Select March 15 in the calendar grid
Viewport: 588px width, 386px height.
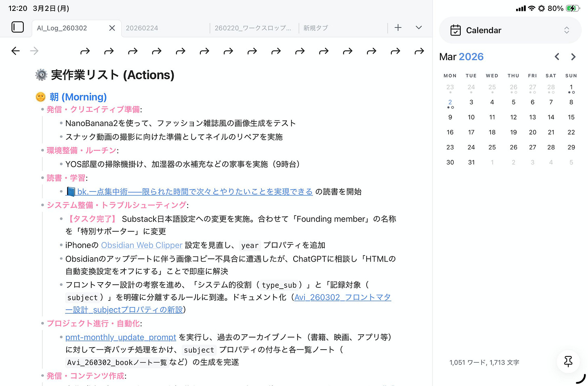(571, 117)
